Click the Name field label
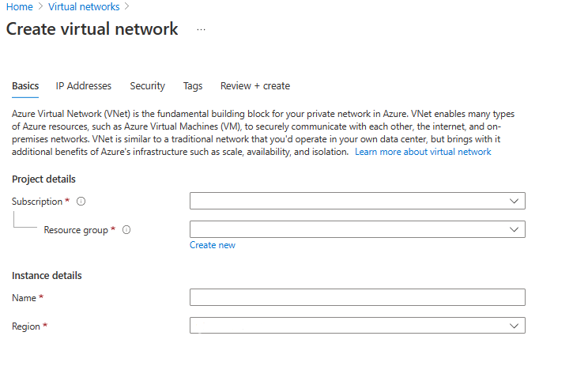This screenshot has width=588, height=366. click(24, 297)
